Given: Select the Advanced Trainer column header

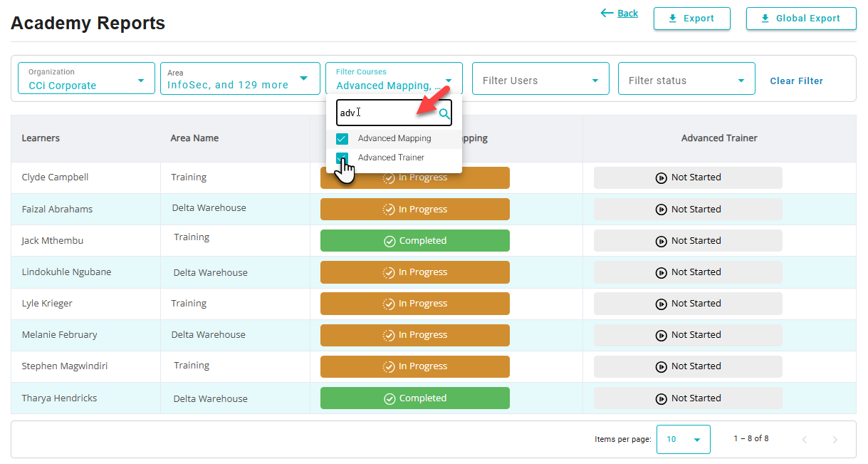Looking at the screenshot, I should tap(719, 138).
